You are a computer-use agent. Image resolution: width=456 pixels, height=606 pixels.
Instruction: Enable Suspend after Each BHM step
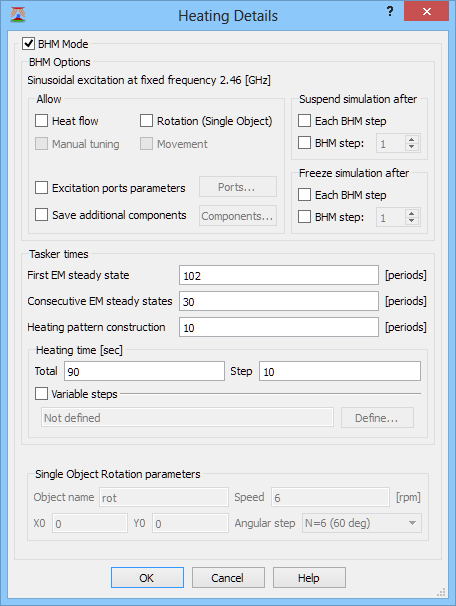tap(304, 121)
